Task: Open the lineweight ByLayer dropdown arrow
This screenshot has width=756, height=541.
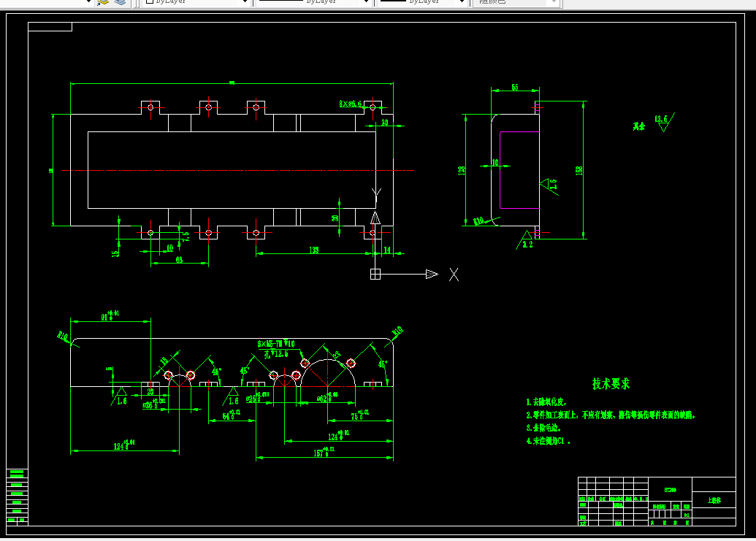Action: pyautogui.click(x=462, y=2)
